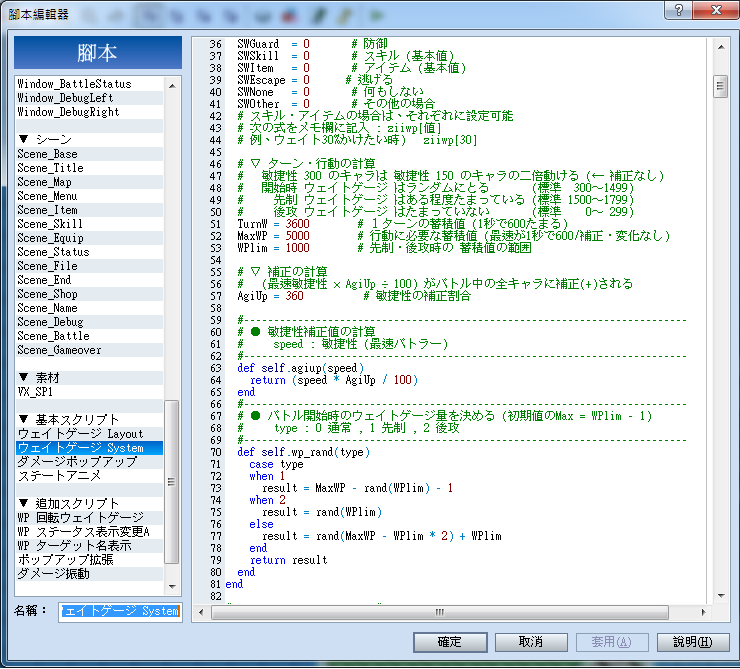
Task: Open WP 回転ウェイトゲージ script
Action: tap(89, 518)
